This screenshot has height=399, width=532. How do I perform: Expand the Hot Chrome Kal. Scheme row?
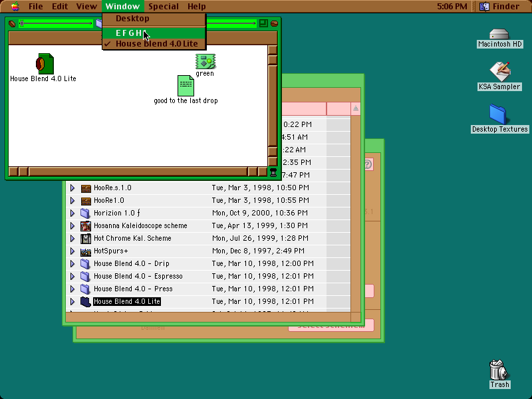pyautogui.click(x=72, y=238)
